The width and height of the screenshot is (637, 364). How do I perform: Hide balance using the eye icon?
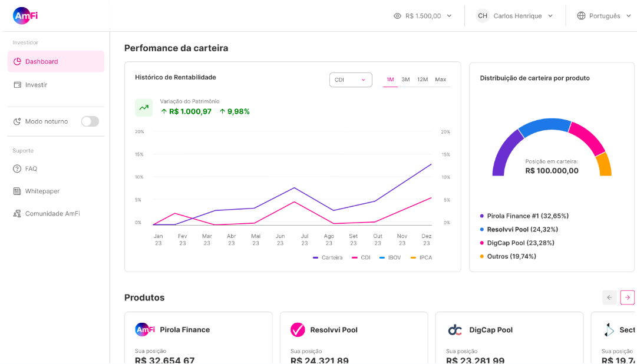coord(397,16)
